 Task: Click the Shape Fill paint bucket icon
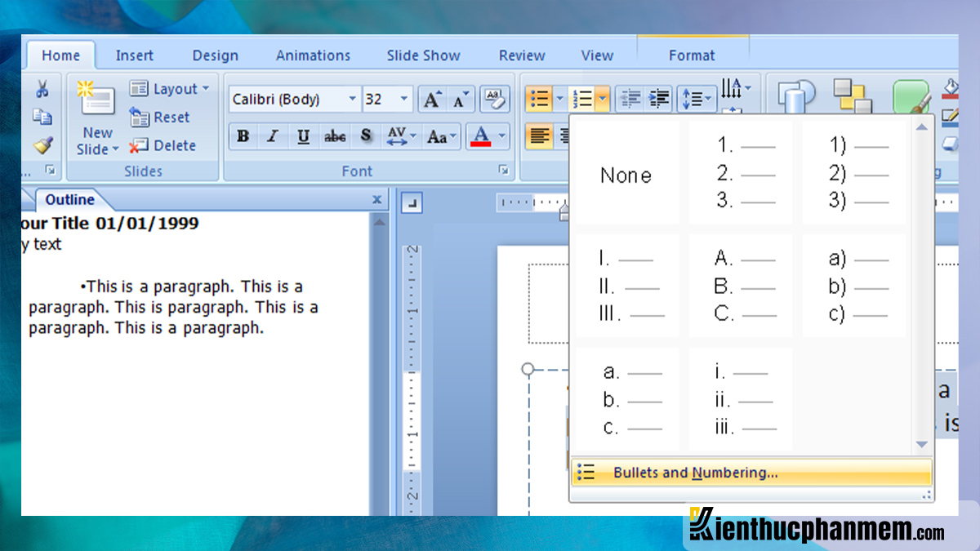click(x=950, y=87)
